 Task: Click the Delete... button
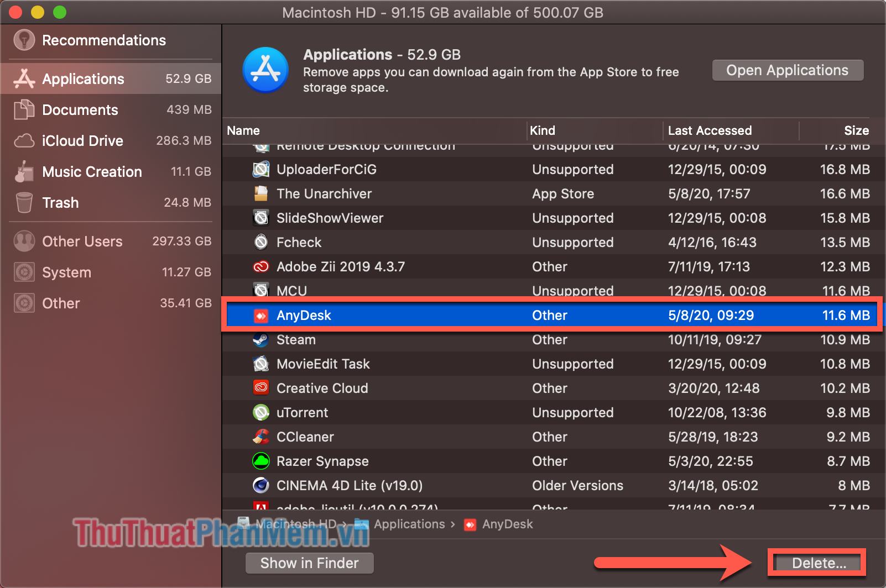tap(819, 563)
